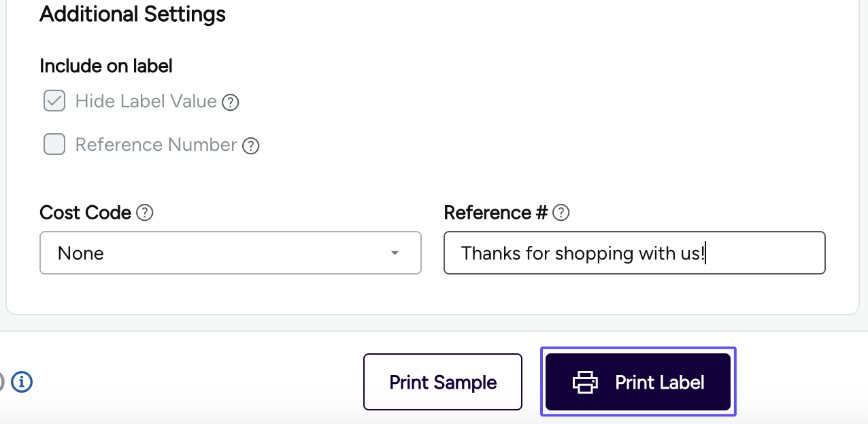Click the Cost Code dropdown arrow caret

(x=395, y=253)
